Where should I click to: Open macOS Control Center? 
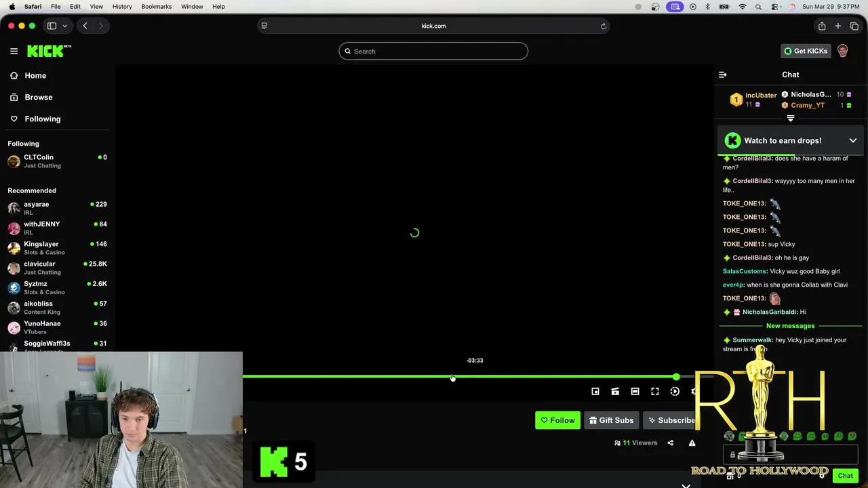coord(775,6)
